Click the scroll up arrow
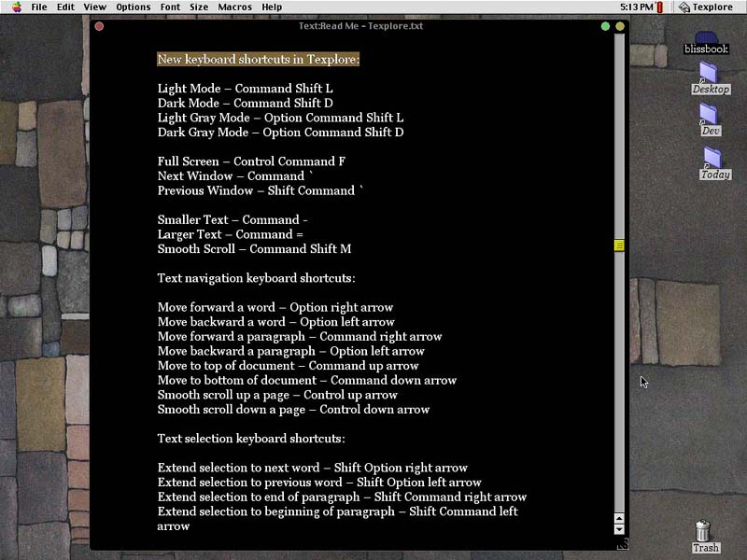The width and height of the screenshot is (747, 560). click(619, 519)
